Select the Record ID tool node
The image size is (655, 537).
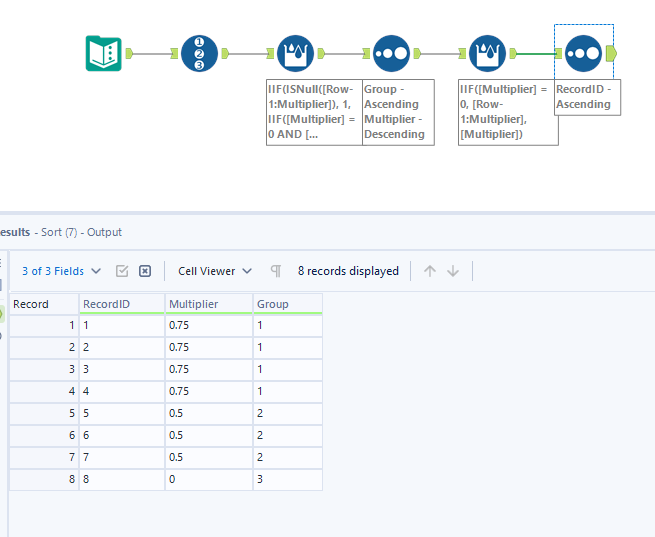tap(199, 53)
